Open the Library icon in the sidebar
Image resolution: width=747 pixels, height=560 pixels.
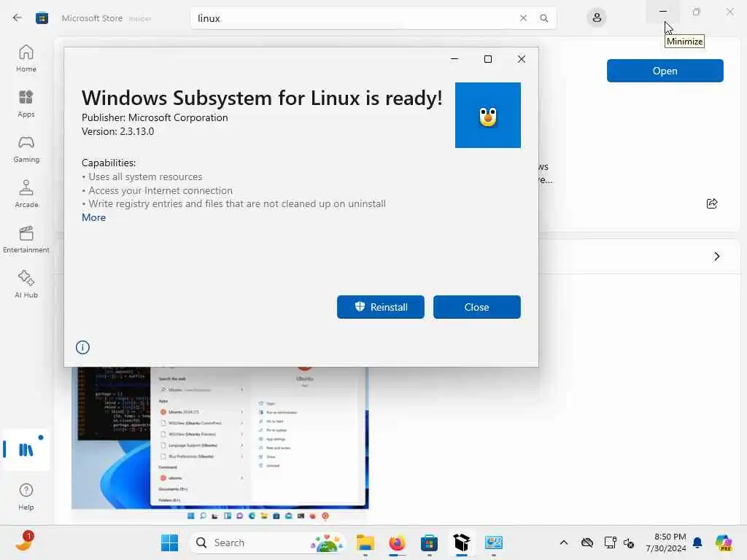(26, 449)
